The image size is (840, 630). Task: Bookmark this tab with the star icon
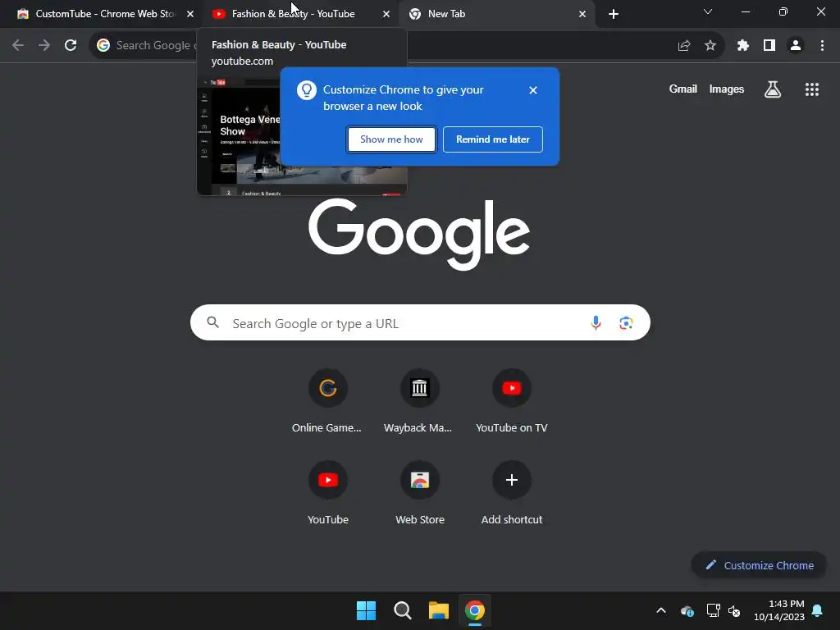710,46
